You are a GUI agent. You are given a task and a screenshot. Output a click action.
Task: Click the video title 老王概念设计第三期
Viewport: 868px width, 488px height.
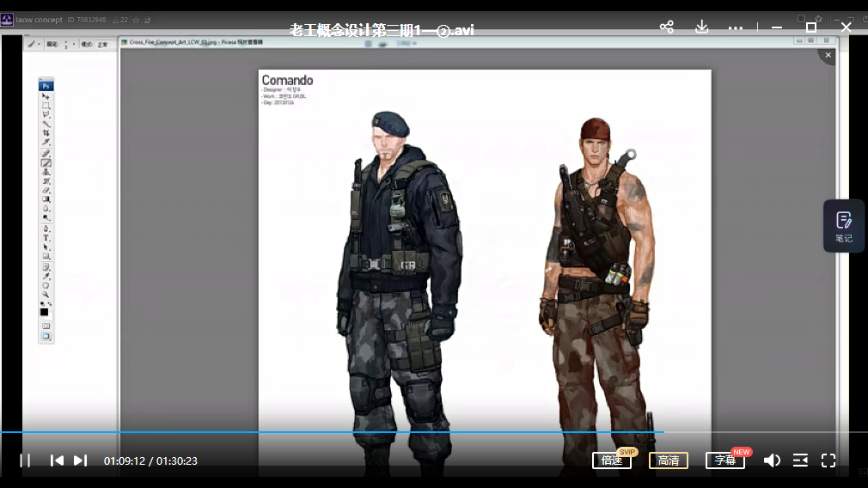click(x=382, y=30)
